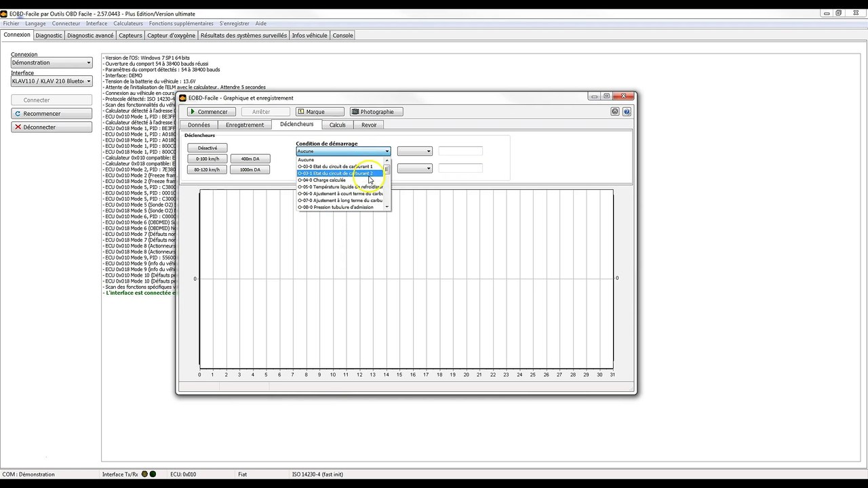Switch to Capteurs tab
Viewport: 868px width, 488px height.
pyautogui.click(x=130, y=35)
